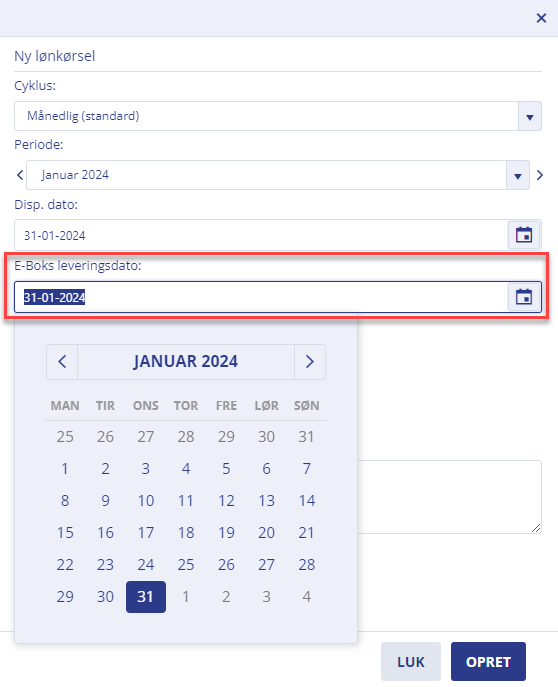This screenshot has width=558, height=687.
Task: Open calendar icon for Disp. dato
Action: click(524, 235)
